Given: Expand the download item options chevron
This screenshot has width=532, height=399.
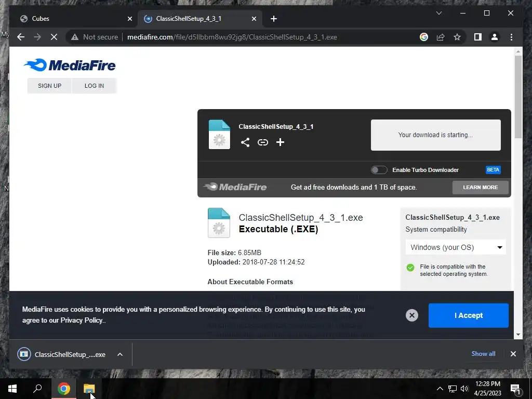Looking at the screenshot, I should click(120, 354).
